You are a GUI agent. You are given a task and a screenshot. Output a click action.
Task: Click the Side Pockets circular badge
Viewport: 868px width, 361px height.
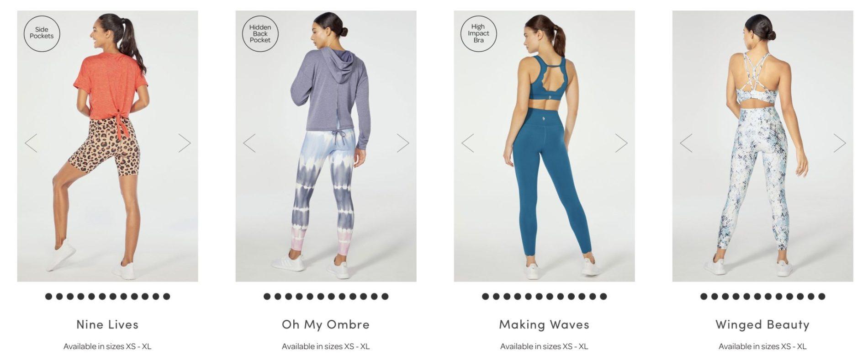[42, 33]
